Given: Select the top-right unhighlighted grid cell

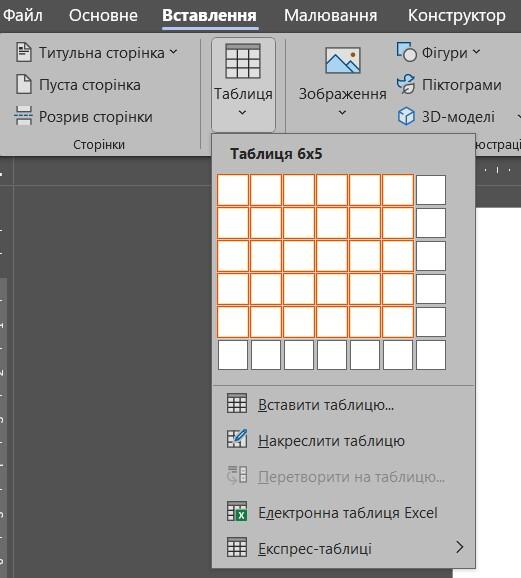Looking at the screenshot, I should coord(431,190).
